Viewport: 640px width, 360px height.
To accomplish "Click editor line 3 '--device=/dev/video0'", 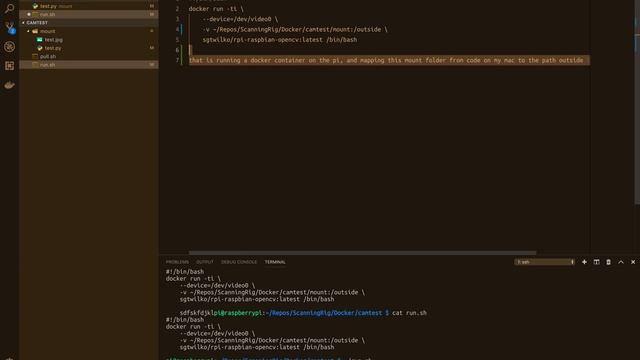I will point(240,19).
